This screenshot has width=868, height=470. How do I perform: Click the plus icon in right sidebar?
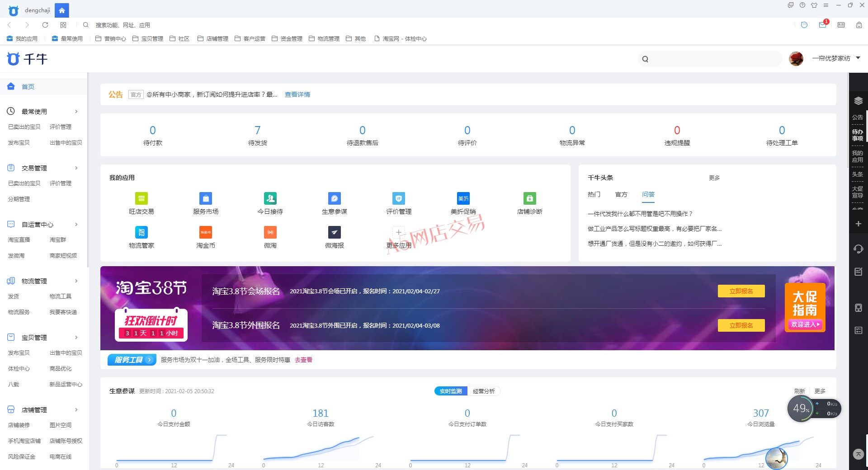point(858,224)
